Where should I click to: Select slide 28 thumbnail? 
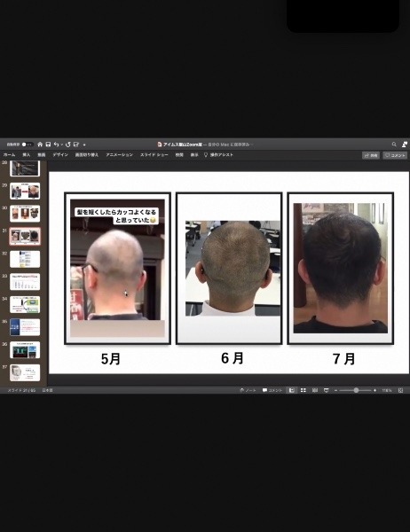[25, 168]
